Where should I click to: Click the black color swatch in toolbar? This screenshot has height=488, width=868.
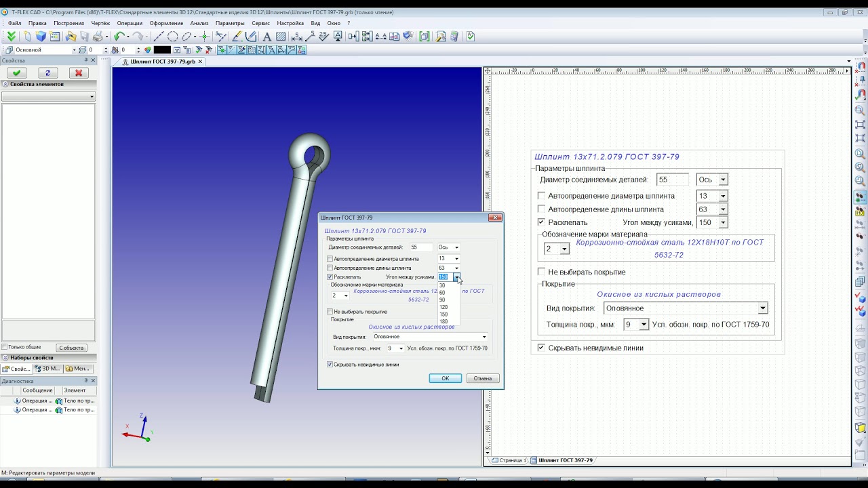coord(162,49)
